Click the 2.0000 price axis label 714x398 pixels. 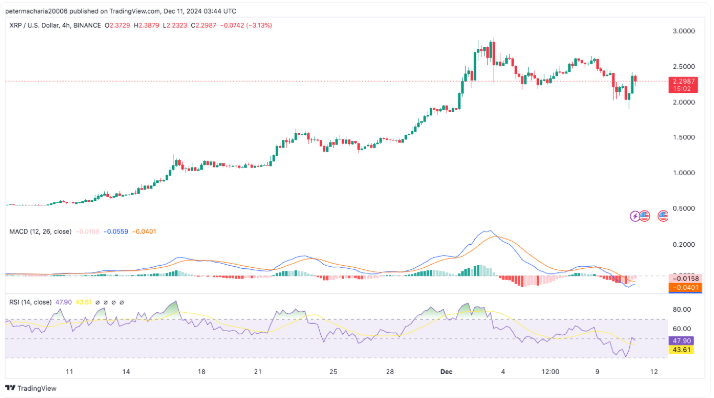pos(684,102)
